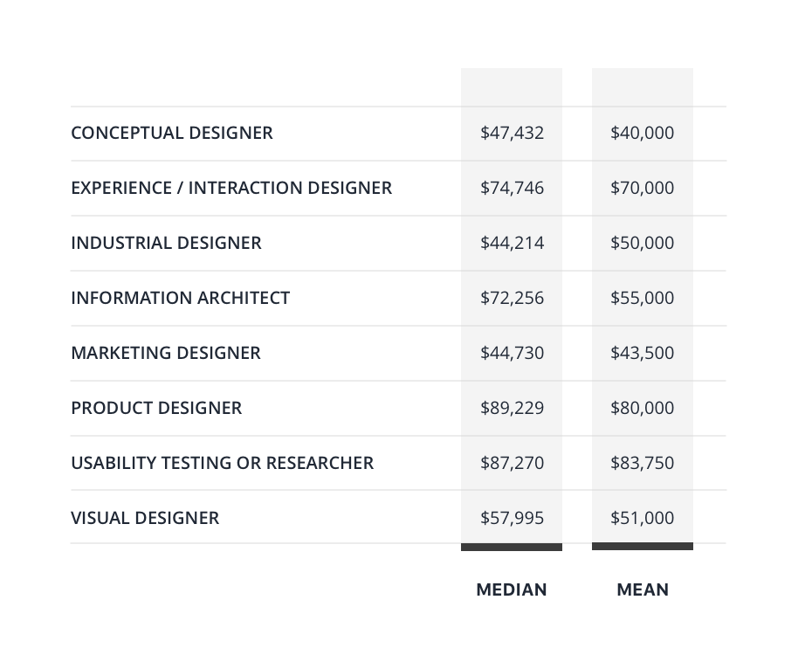The height and width of the screenshot is (655, 812).
Task: Click the $40,000 mean value
Action: 642,133
